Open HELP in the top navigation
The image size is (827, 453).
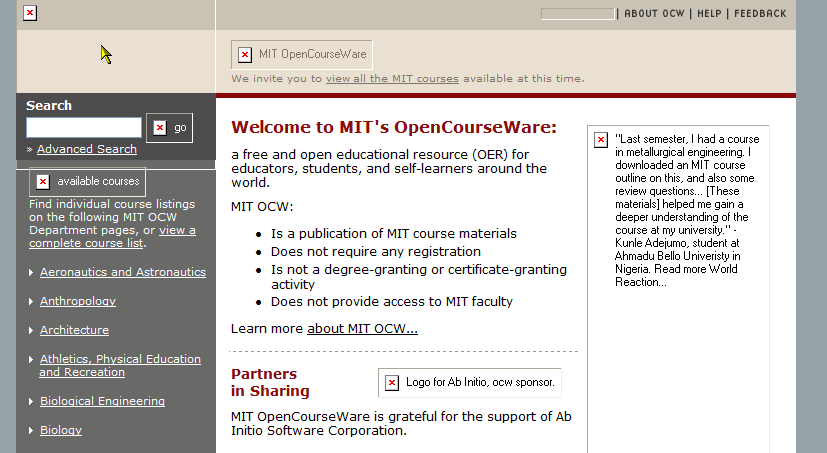[709, 14]
